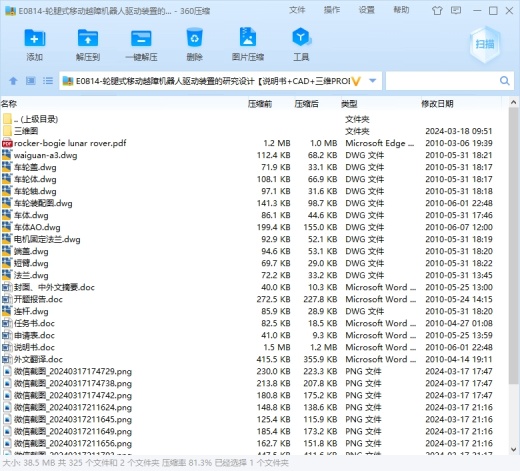
Task: Click the 添加 (Add) toolbar icon
Action: (x=35, y=38)
